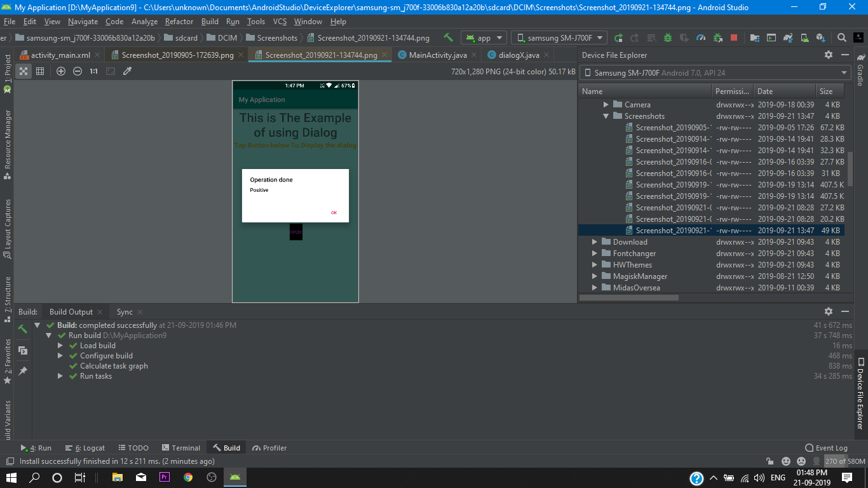Toggle the grid display in image viewer

coord(40,71)
